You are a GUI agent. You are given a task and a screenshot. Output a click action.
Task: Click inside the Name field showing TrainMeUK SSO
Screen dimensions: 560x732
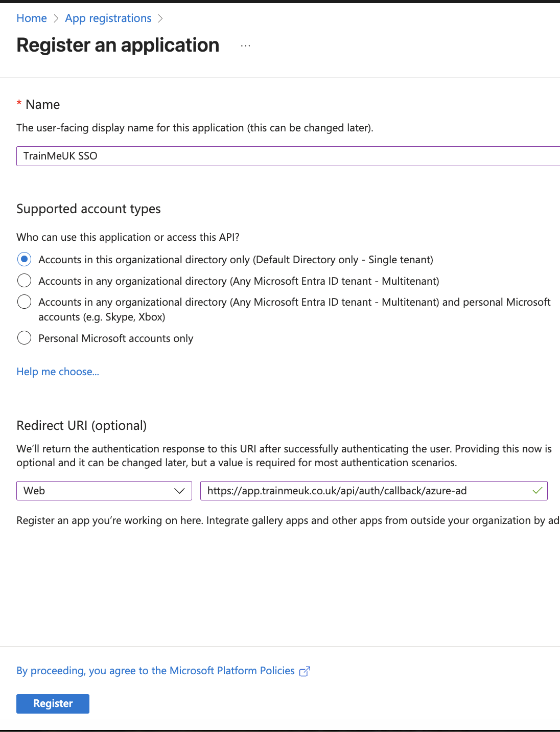click(x=204, y=156)
